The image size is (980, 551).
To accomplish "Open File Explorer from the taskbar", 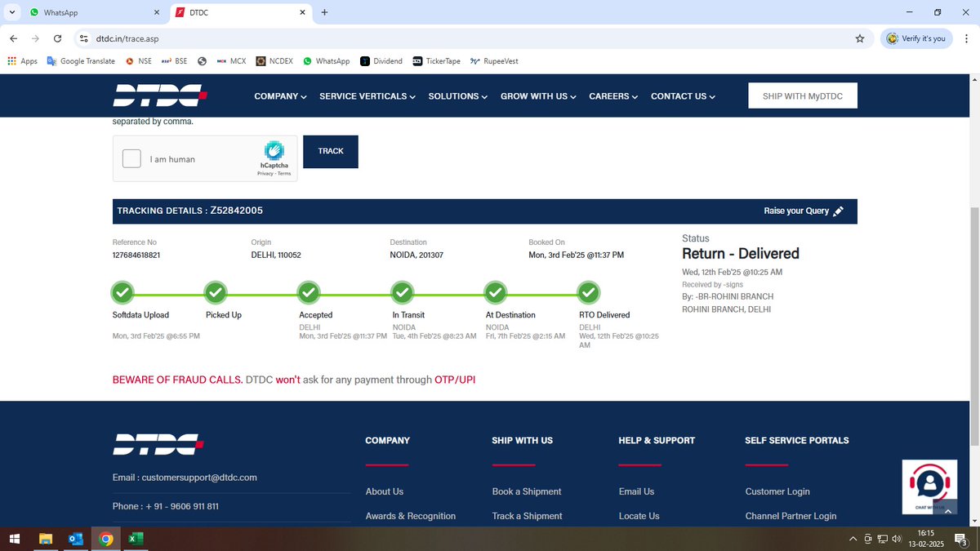I will click(46, 539).
